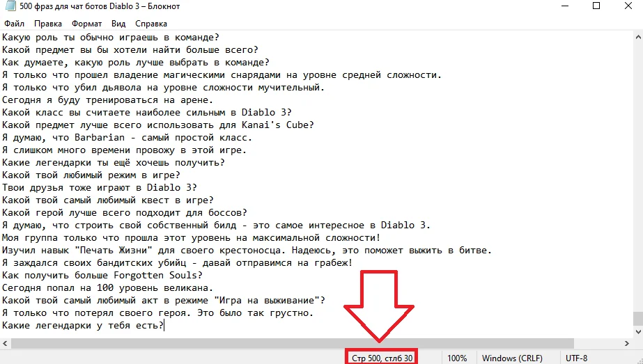The width and height of the screenshot is (643, 364).
Task: Open the Правка menu
Action: [x=48, y=24]
